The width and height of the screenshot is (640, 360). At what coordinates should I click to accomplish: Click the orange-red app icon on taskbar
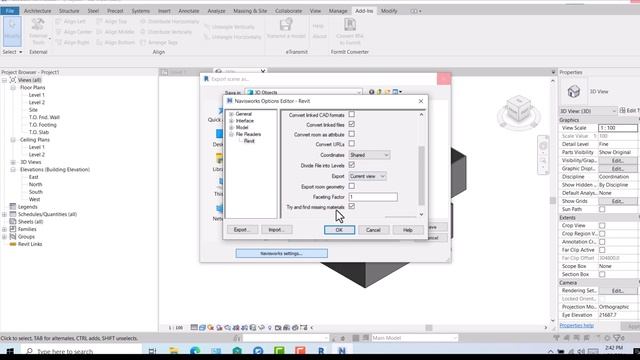coord(300,351)
